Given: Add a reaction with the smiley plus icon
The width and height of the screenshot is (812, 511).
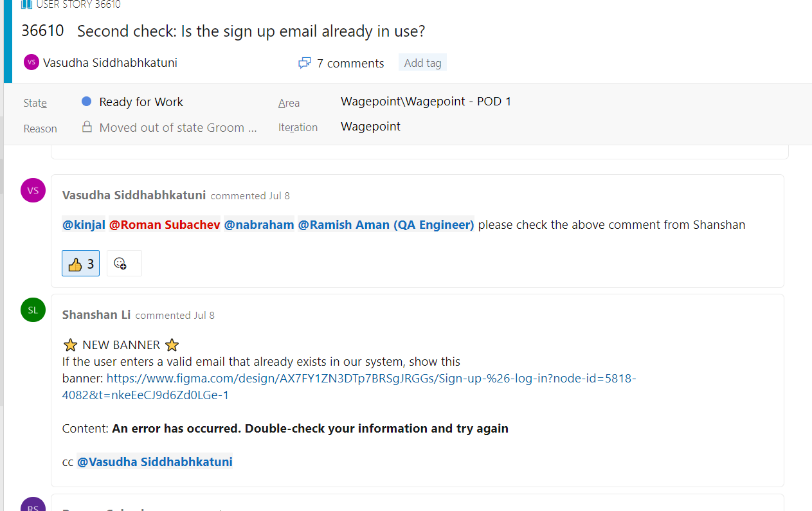Looking at the screenshot, I should 124,264.
